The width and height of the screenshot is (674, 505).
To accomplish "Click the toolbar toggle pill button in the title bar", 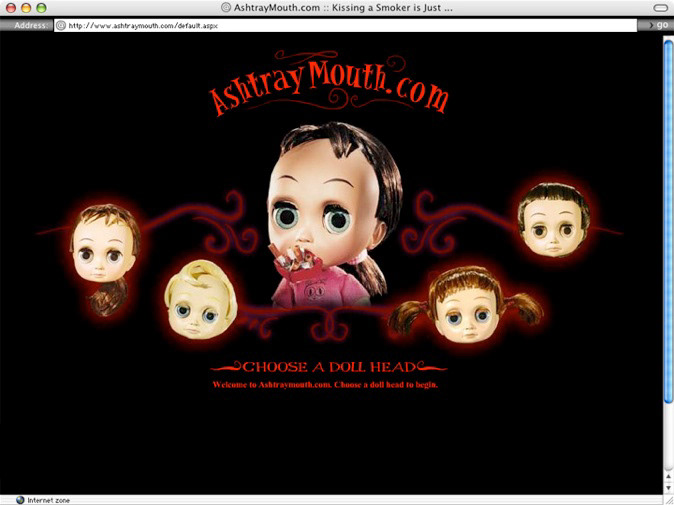I will tap(660, 8).
